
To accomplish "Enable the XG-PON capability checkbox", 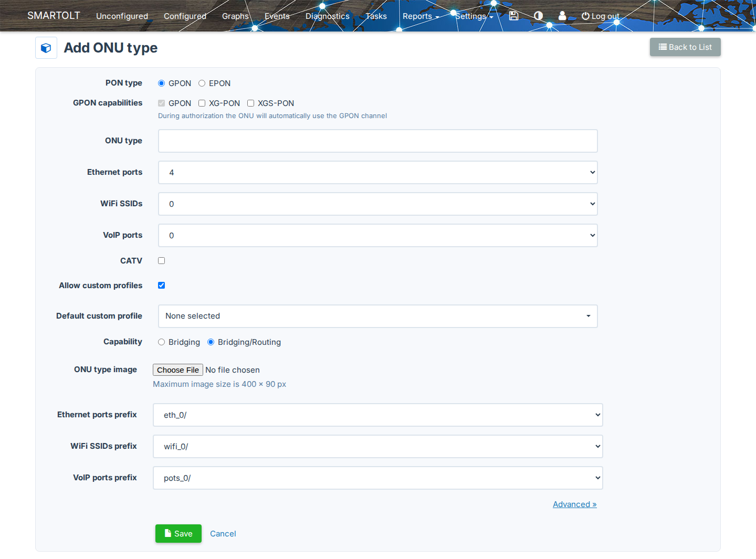I will click(x=202, y=103).
